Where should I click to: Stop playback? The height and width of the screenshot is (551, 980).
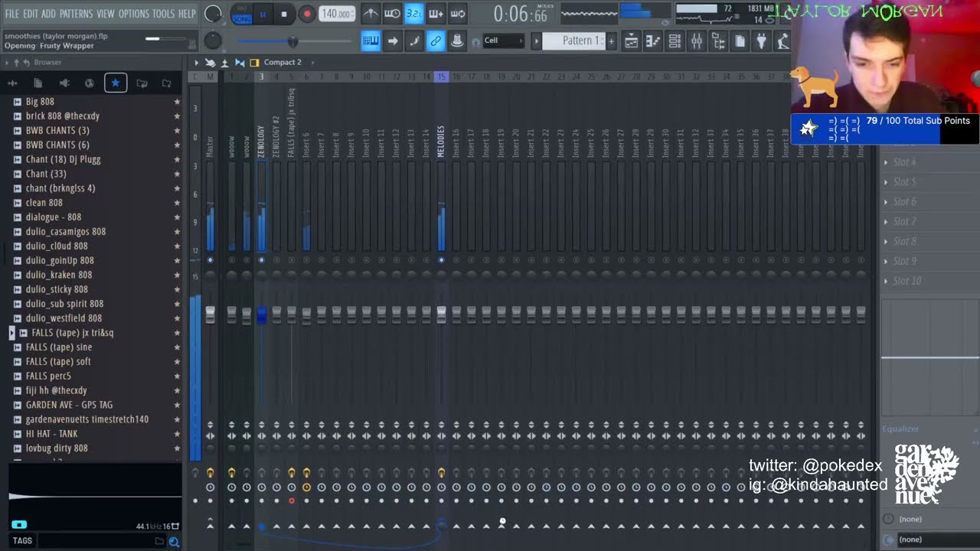(284, 14)
